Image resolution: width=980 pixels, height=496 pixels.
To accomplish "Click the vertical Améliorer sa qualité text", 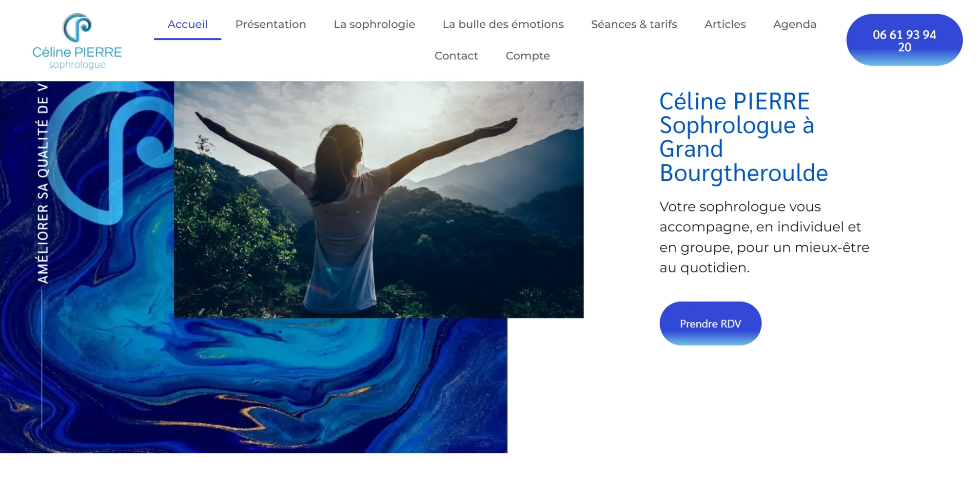I will [x=43, y=183].
